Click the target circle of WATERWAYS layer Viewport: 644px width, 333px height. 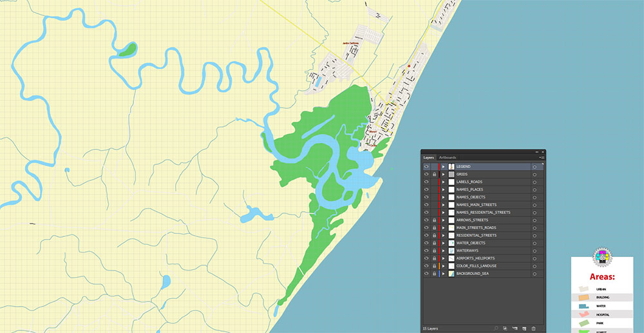[x=535, y=251]
